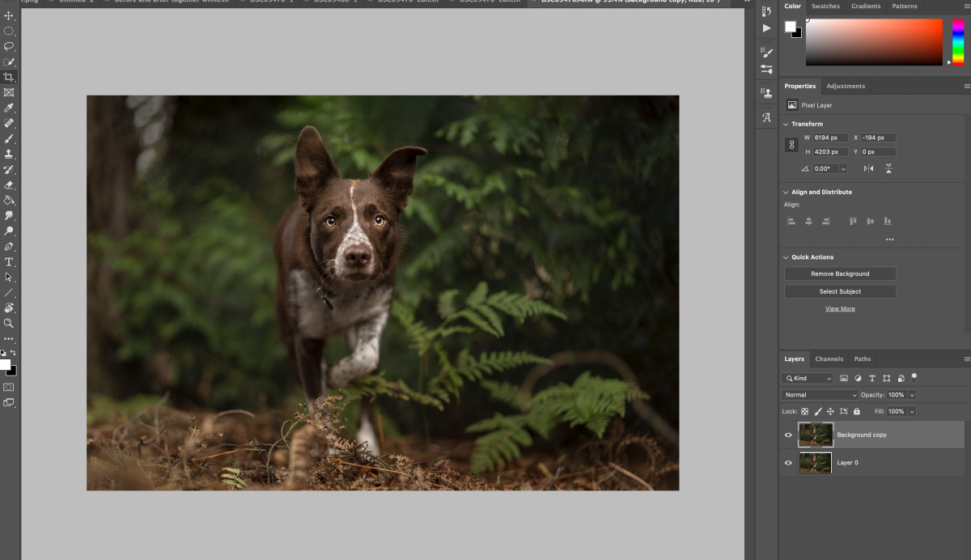Select the Type tool
This screenshot has height=560, width=971.
(10, 262)
